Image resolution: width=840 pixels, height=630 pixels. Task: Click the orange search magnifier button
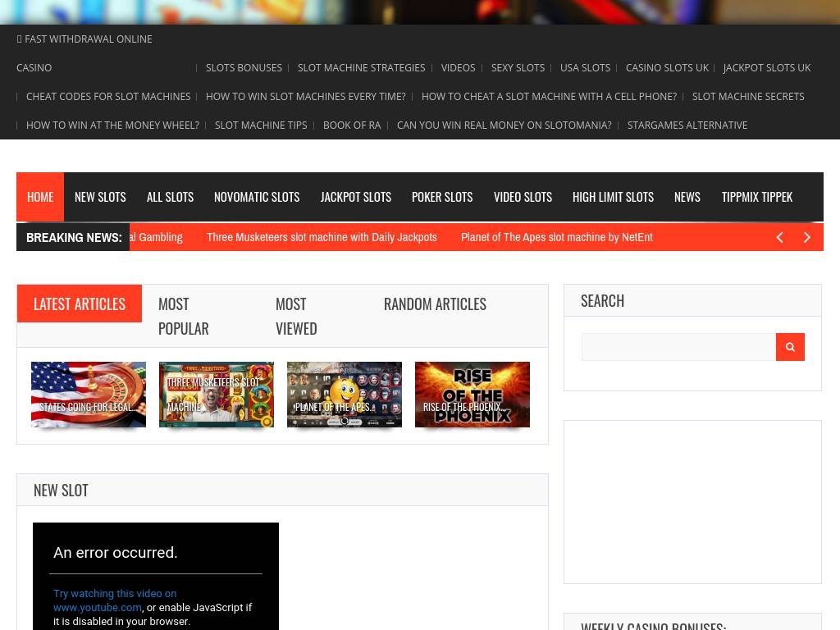[x=790, y=347]
